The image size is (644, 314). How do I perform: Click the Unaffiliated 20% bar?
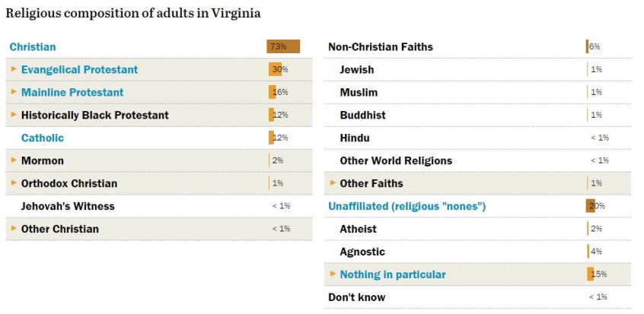coord(591,206)
